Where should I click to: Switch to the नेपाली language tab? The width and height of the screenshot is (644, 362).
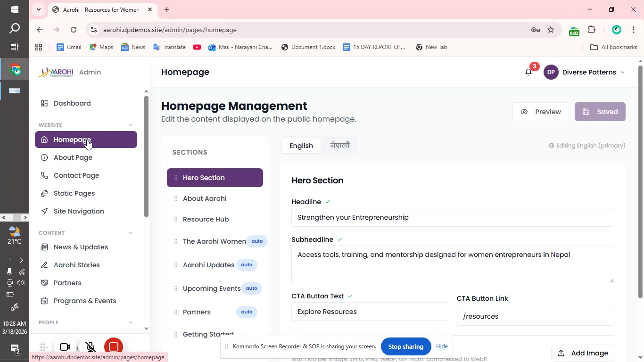[339, 146]
